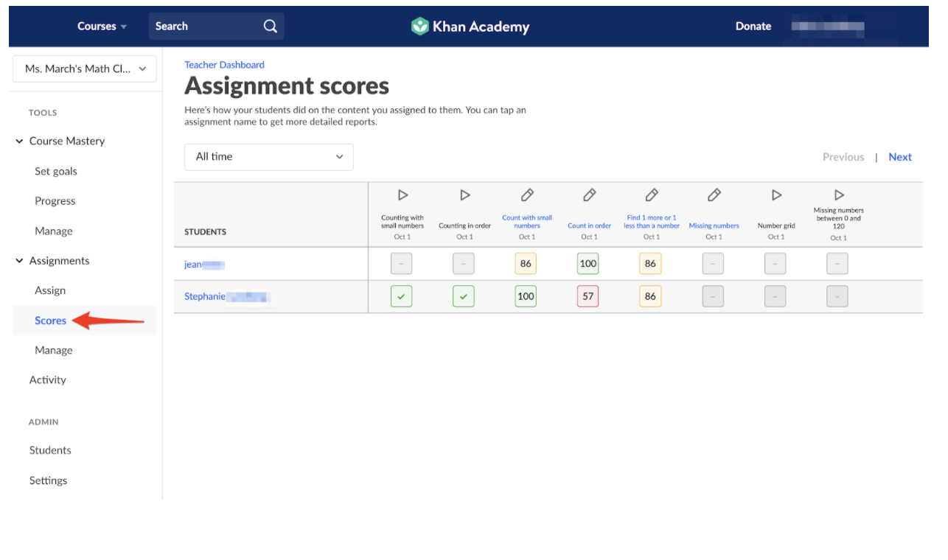Image resolution: width=948 pixels, height=560 pixels.
Task: Click play icon above Missing numbers between 0 and 120
Action: pos(839,195)
